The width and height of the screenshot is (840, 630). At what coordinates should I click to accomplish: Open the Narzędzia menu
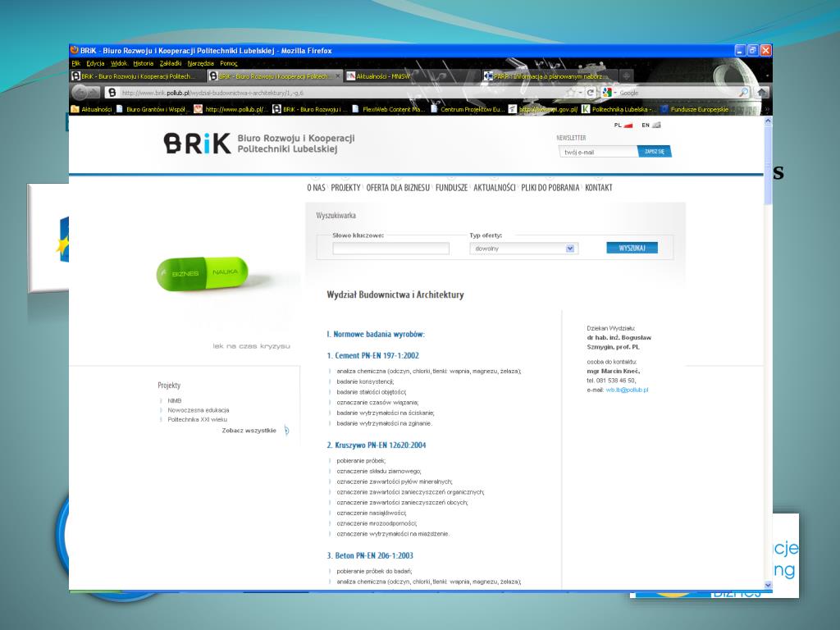(201, 63)
